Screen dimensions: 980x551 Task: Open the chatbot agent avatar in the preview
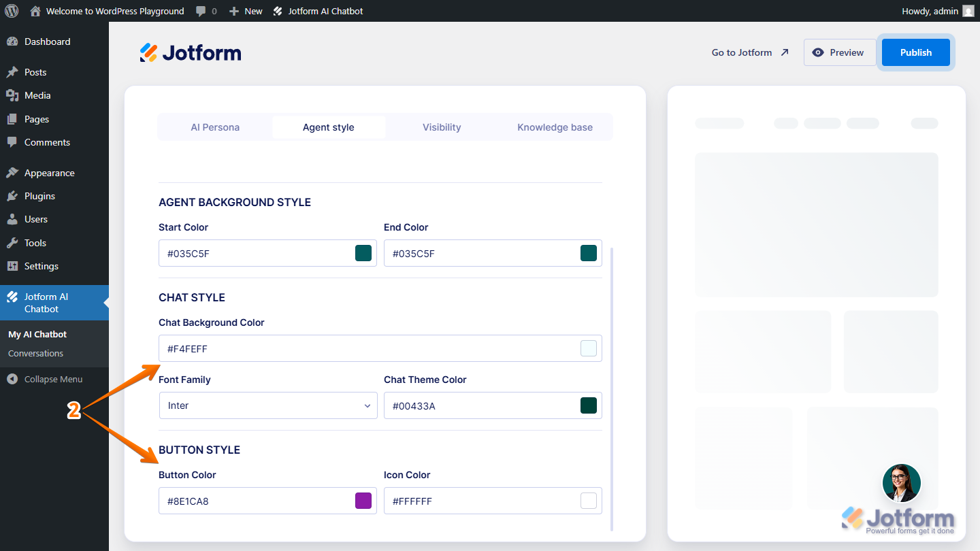902,483
